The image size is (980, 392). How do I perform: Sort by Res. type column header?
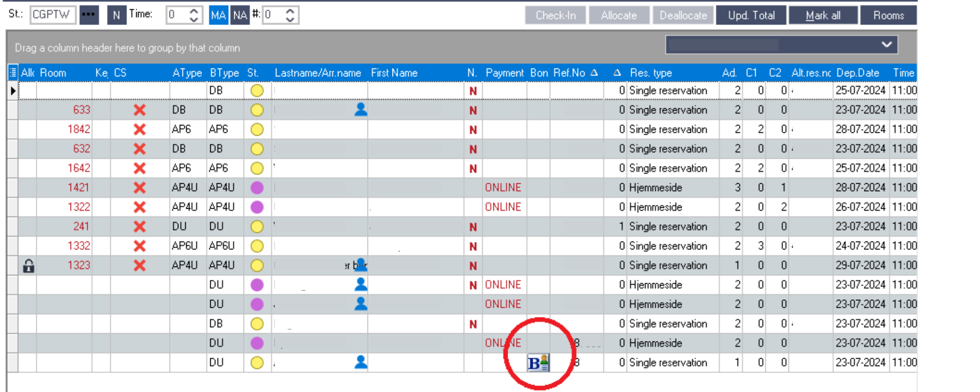click(x=672, y=73)
